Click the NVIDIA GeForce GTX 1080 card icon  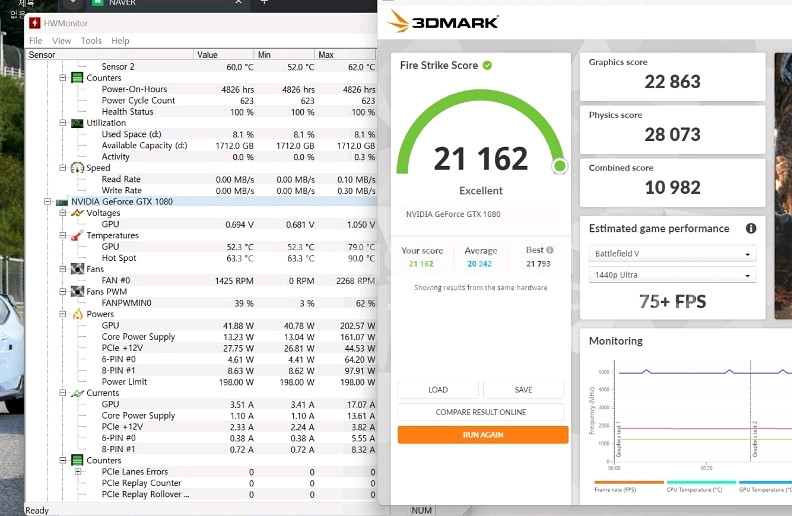[60, 201]
